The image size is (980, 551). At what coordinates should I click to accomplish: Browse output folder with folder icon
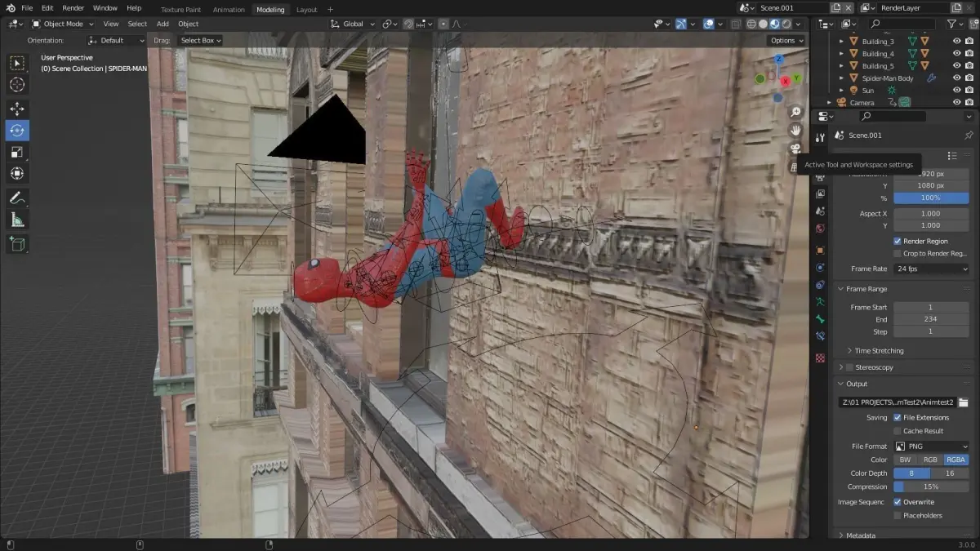tap(963, 402)
